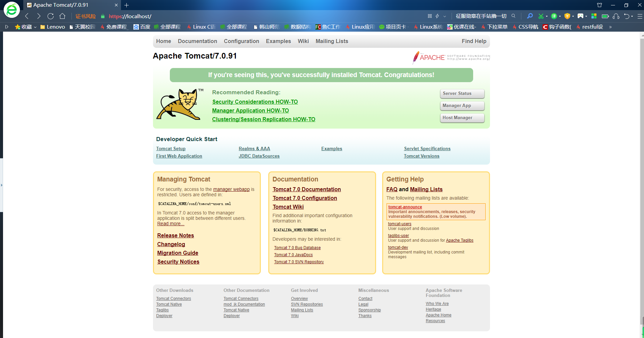This screenshot has height=338, width=644.
Task: Open the JDBC DataSources link
Action: coord(259,156)
